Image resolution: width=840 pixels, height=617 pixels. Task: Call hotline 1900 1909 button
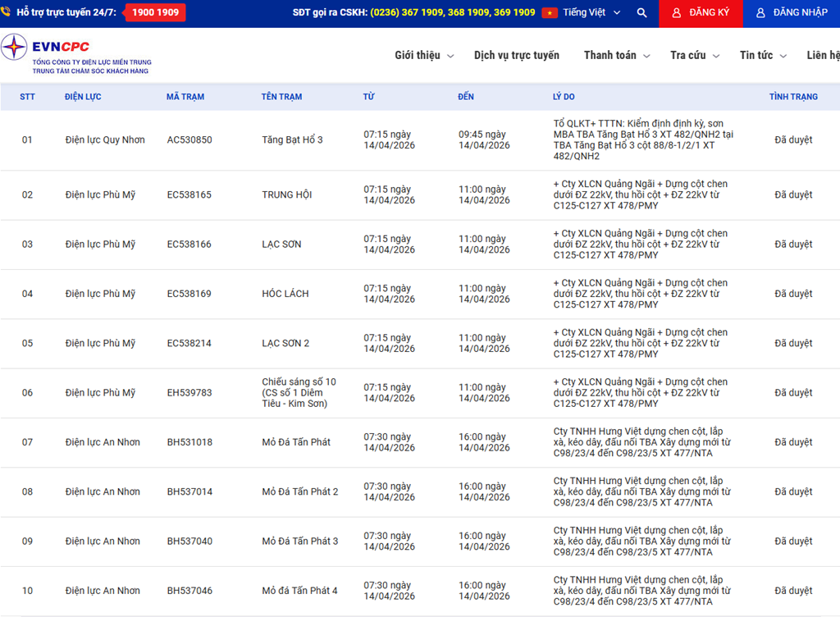coord(155,13)
